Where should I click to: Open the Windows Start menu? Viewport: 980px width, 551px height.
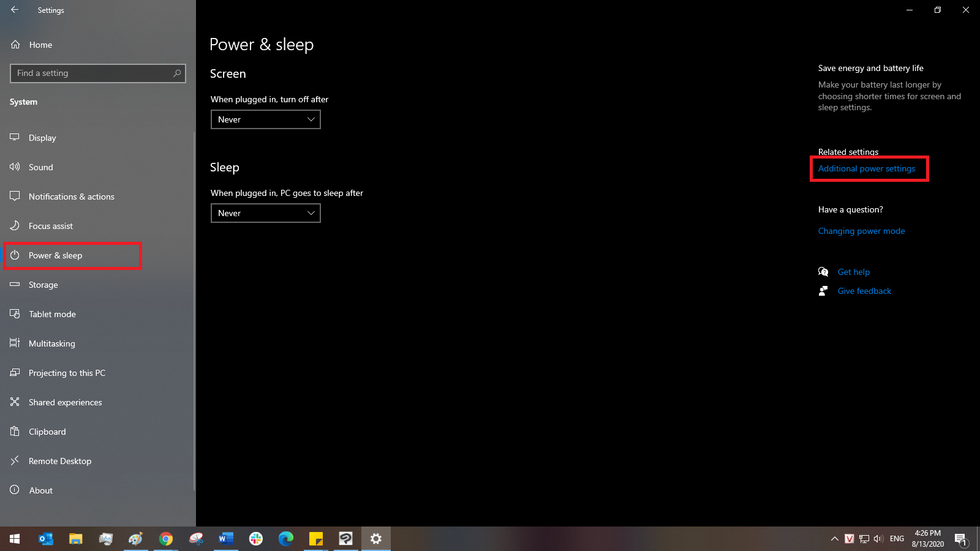click(15, 539)
